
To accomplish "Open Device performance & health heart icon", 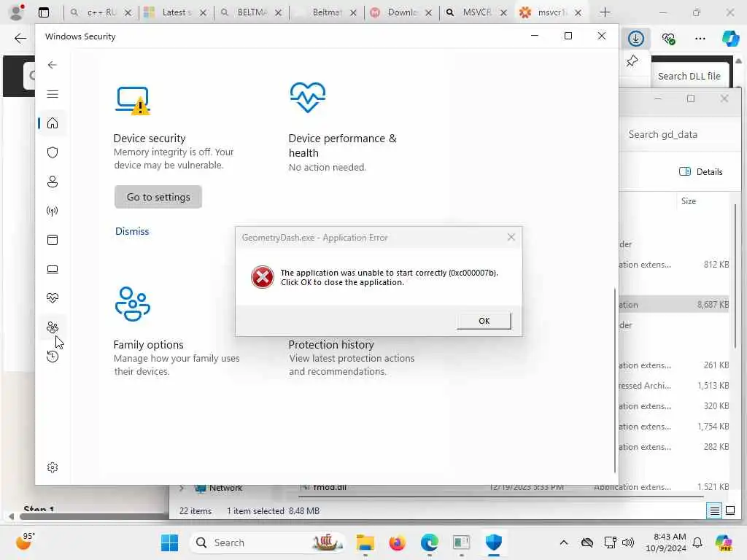I will 307,97.
